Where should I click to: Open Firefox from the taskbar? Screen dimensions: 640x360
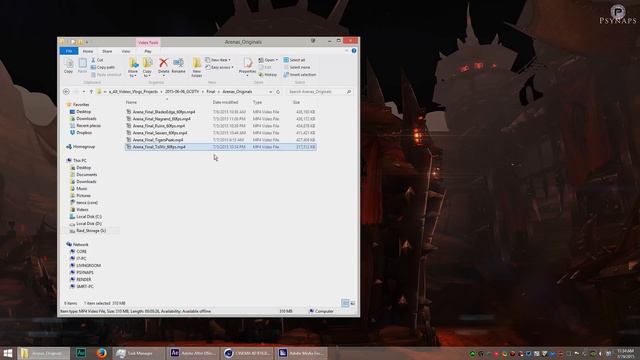[x=102, y=353]
